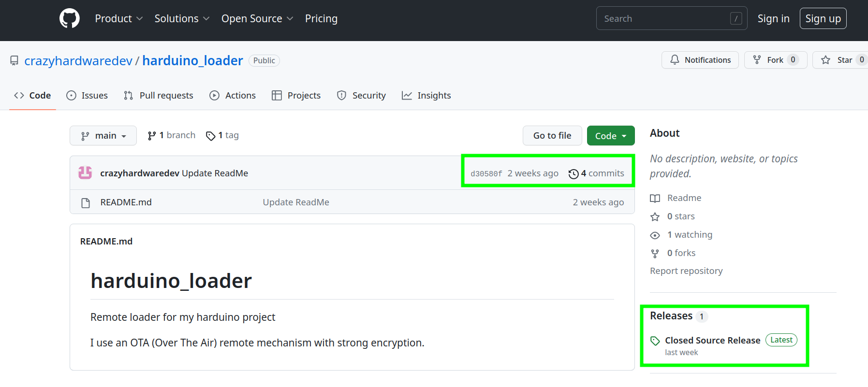Open commit hash d30580f
The height and width of the screenshot is (387, 868).
(486, 174)
